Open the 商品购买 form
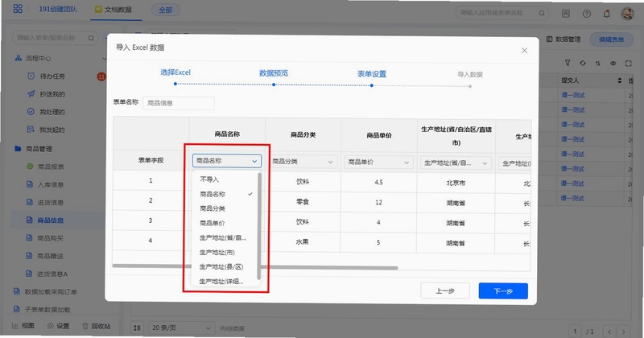 pos(51,238)
